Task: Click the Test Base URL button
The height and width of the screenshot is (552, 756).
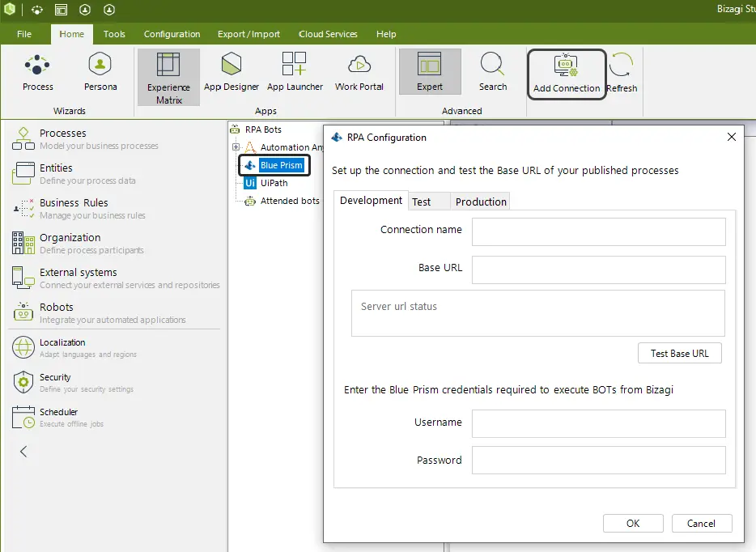Action: (x=679, y=354)
